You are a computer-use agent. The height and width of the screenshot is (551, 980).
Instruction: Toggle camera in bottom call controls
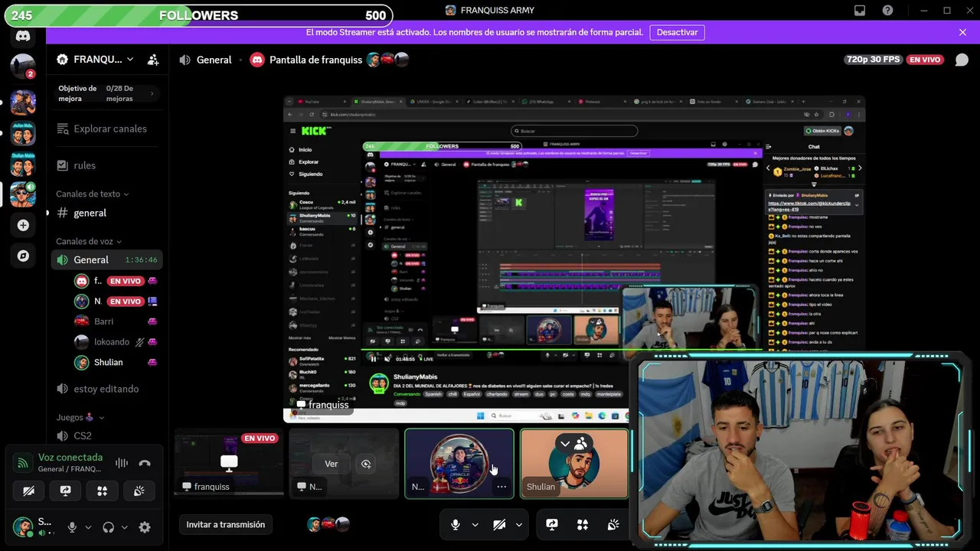pos(499,524)
